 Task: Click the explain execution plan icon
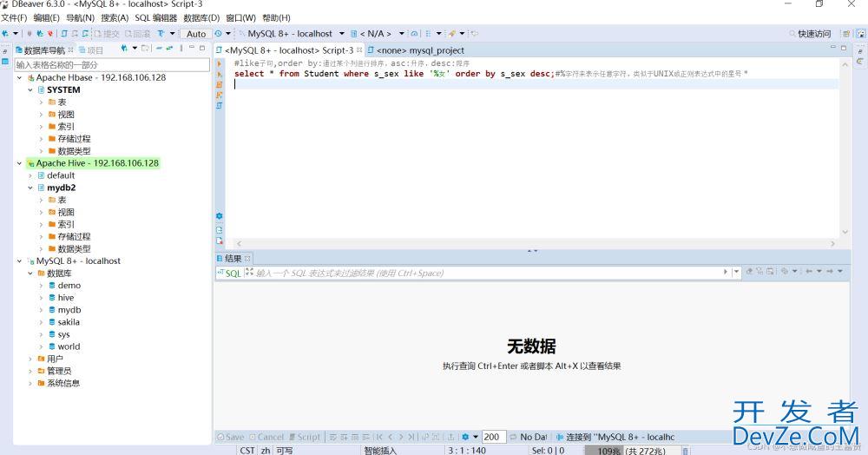[220, 96]
